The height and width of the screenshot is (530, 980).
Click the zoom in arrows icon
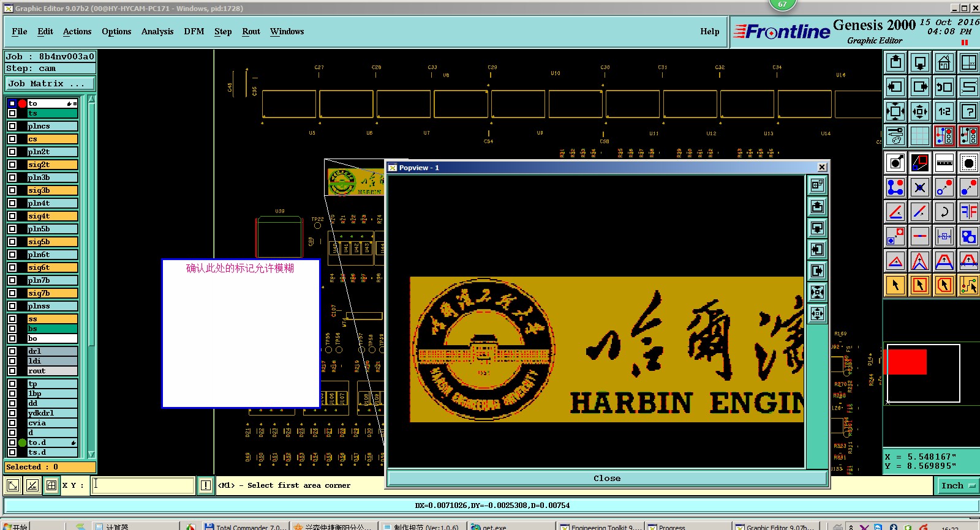point(895,111)
